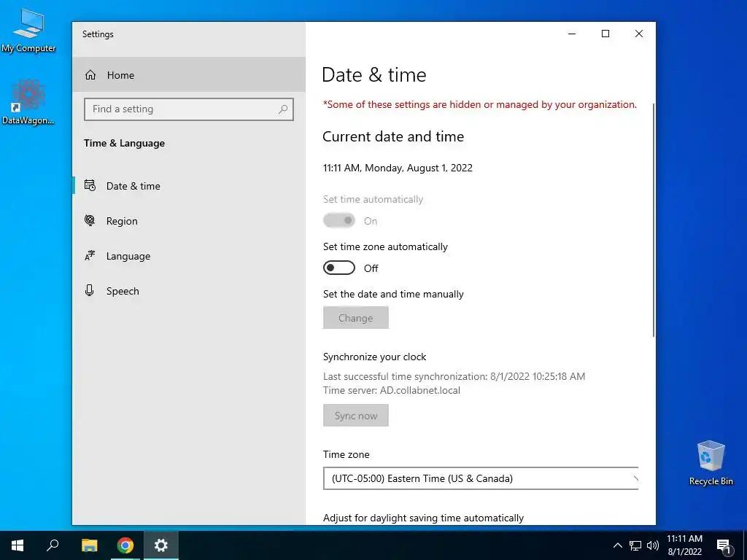Screen dimensions: 747x560
Task: Click the Date & time calendar icon
Action: pos(90,185)
